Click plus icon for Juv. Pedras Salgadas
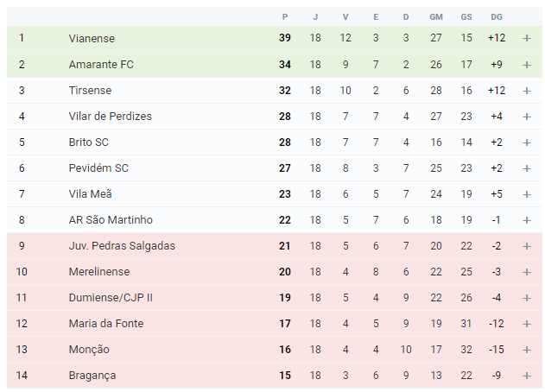 [527, 246]
